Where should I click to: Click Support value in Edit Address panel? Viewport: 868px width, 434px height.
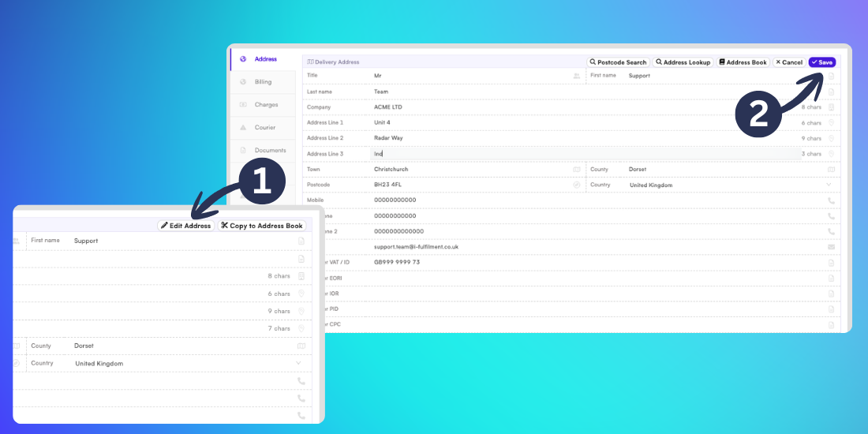pyautogui.click(x=86, y=241)
